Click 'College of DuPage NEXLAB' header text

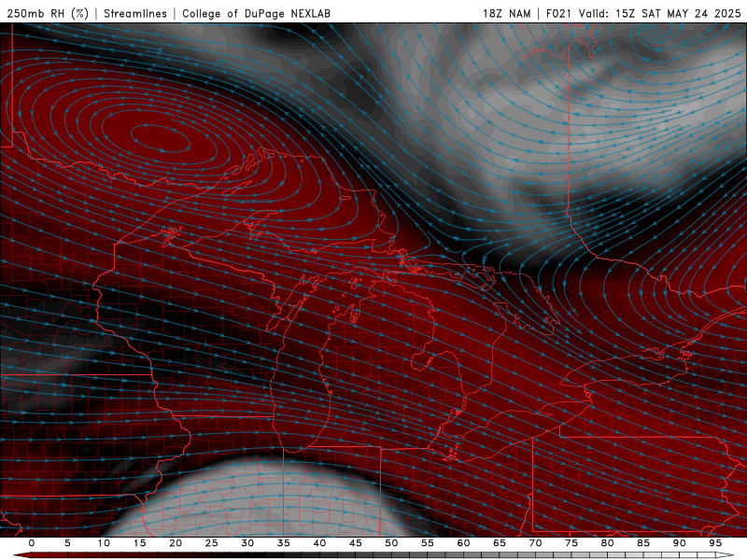click(256, 13)
